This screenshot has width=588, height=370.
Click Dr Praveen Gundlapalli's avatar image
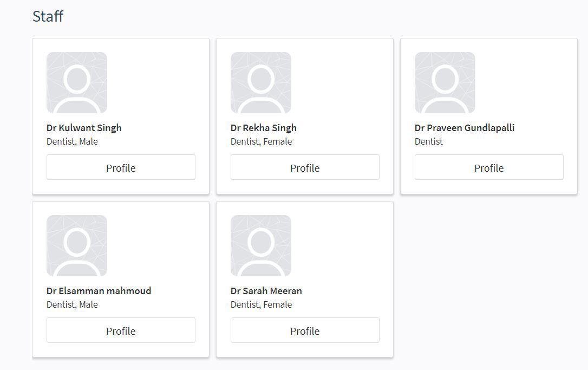pyautogui.click(x=445, y=83)
